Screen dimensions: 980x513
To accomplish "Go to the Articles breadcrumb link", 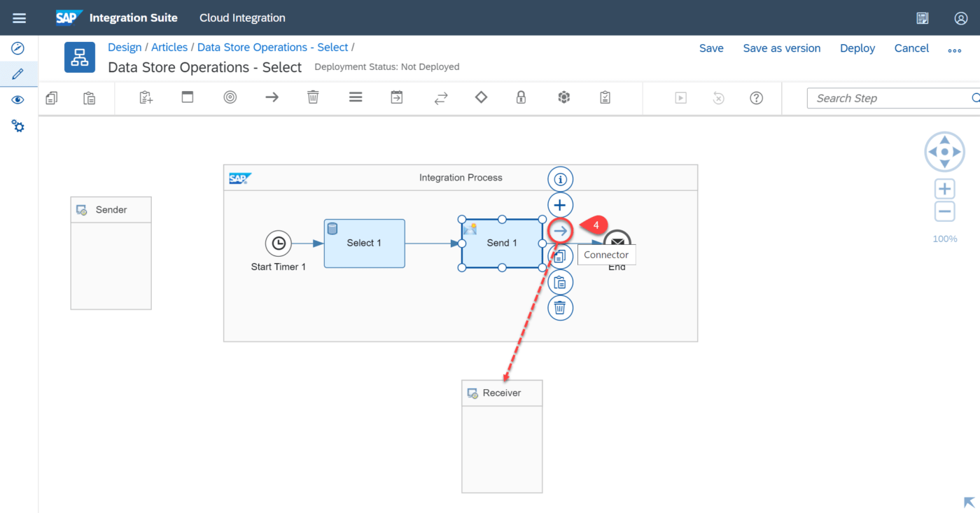I will click(x=169, y=48).
